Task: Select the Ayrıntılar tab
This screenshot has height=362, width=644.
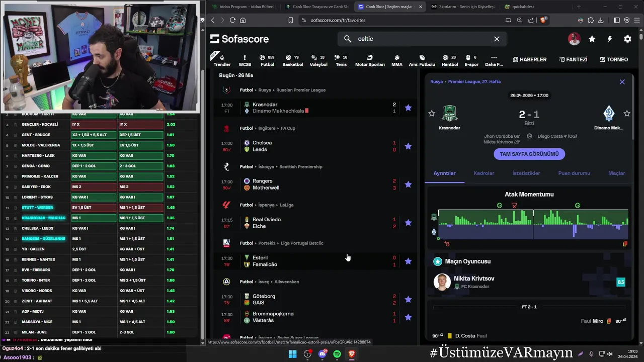Action: pos(444,173)
